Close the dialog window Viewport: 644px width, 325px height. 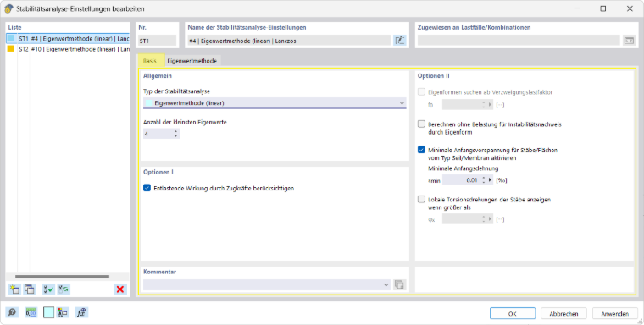630,8
